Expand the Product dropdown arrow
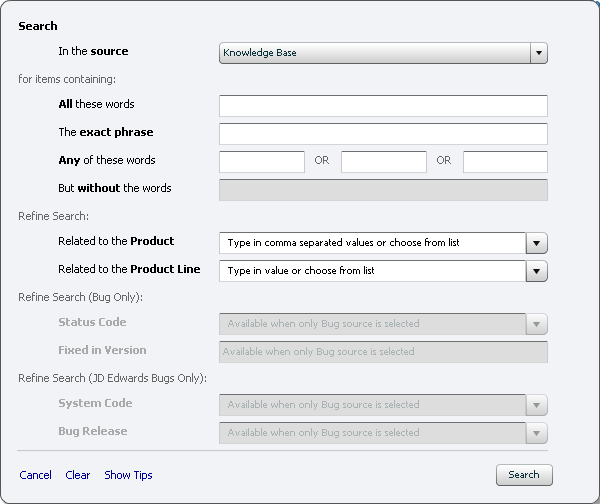The image size is (600, 504). click(x=538, y=243)
